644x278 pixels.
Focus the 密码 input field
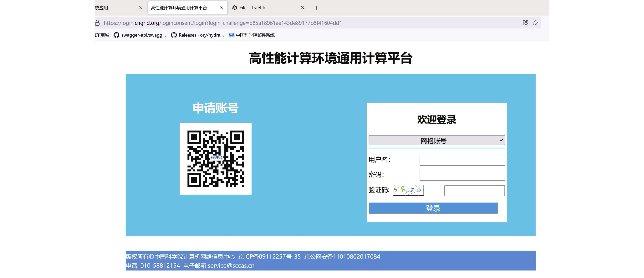(462, 175)
